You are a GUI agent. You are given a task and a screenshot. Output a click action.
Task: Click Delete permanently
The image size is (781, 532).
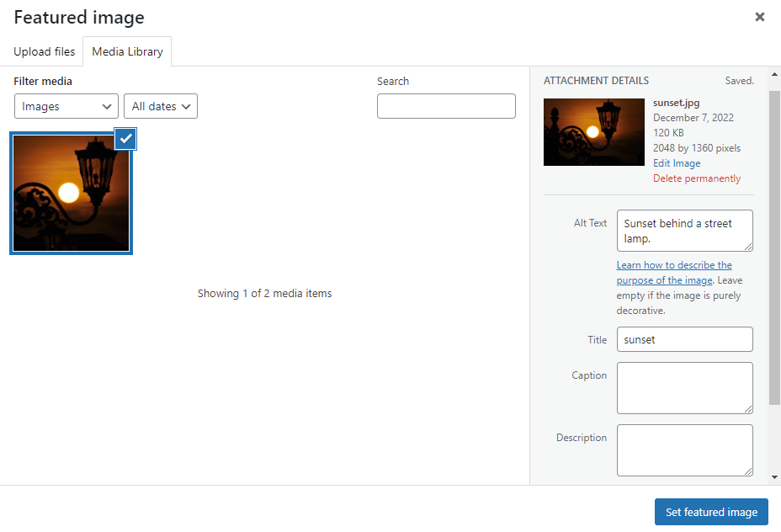pos(697,178)
